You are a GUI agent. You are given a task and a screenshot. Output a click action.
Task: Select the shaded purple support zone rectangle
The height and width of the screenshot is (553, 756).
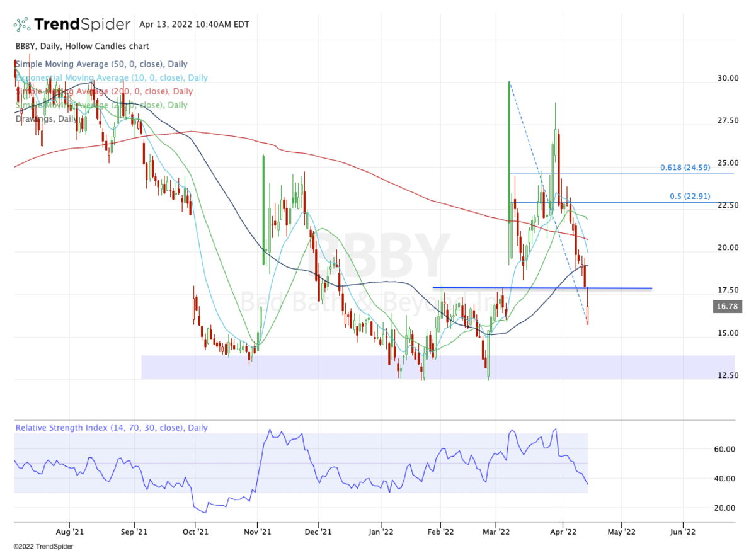click(x=315, y=367)
